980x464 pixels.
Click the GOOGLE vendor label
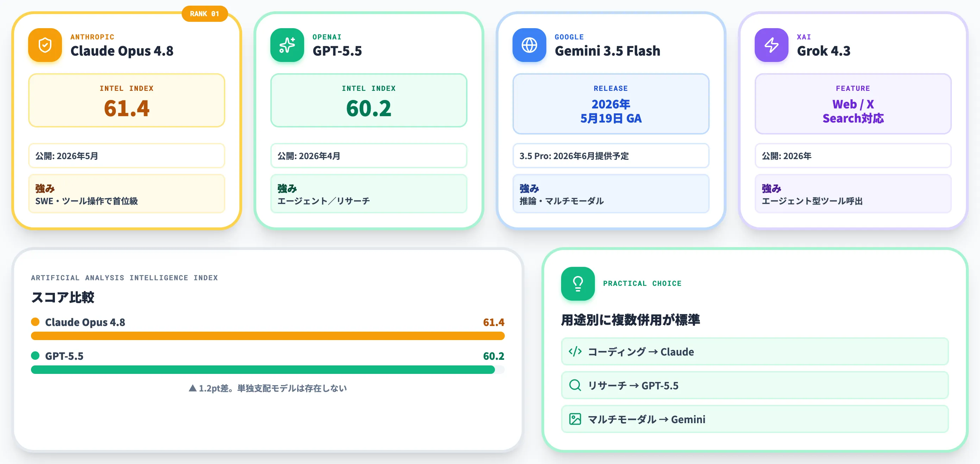(569, 37)
